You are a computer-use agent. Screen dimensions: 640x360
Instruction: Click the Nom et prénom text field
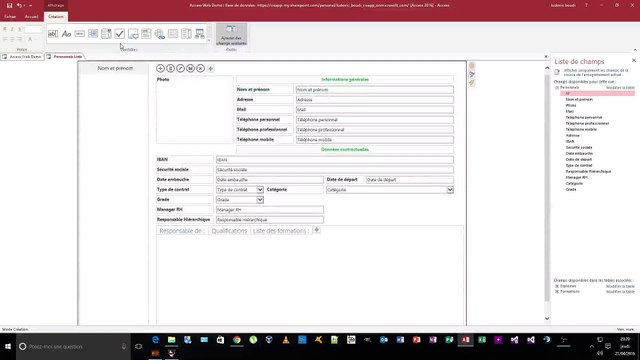tap(374, 90)
